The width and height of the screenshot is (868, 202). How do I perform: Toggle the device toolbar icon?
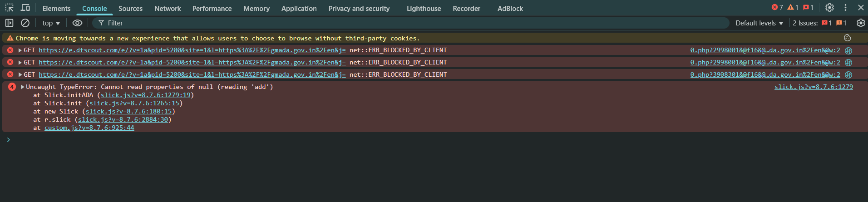(x=25, y=8)
